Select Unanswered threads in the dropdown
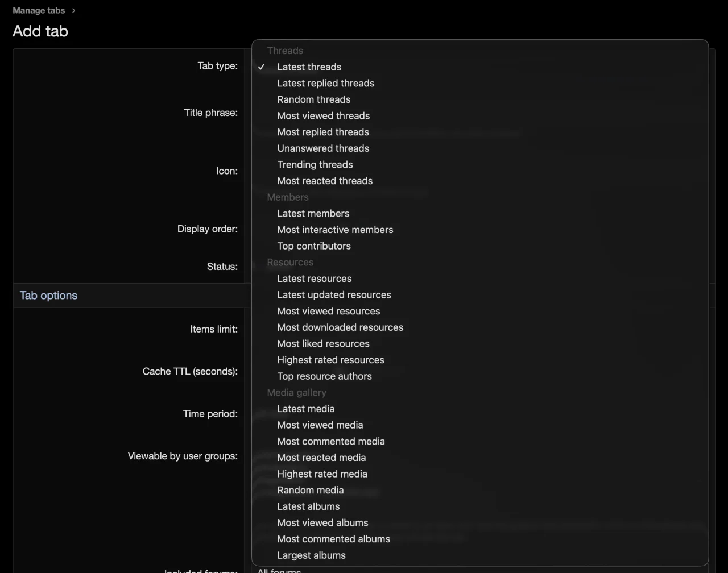The width and height of the screenshot is (728, 573). point(323,148)
